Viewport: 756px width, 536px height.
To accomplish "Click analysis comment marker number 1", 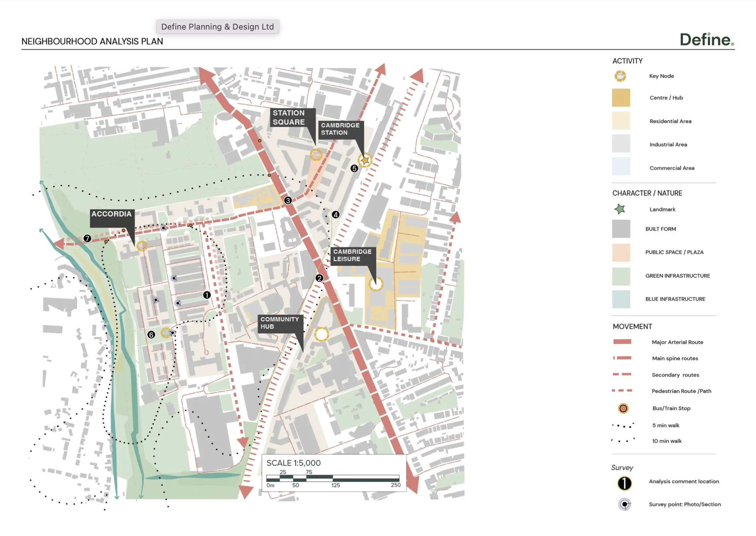I will tap(207, 295).
